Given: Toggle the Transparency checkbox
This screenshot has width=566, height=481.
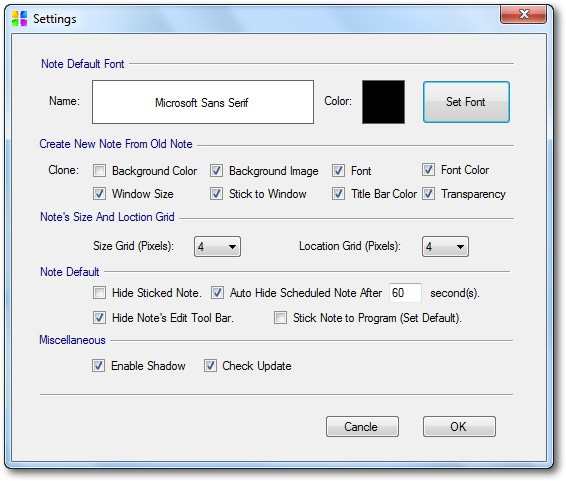Looking at the screenshot, I should [428, 194].
